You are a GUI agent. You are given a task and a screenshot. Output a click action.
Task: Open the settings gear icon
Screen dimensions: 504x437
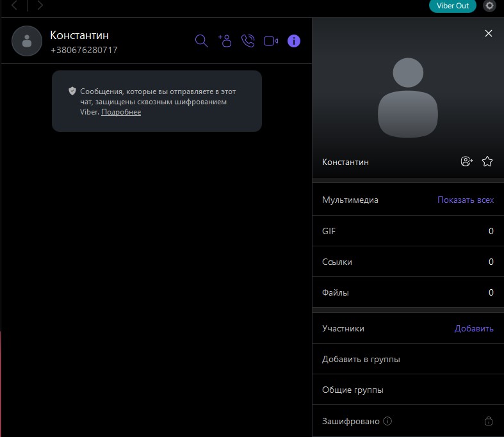[490, 6]
